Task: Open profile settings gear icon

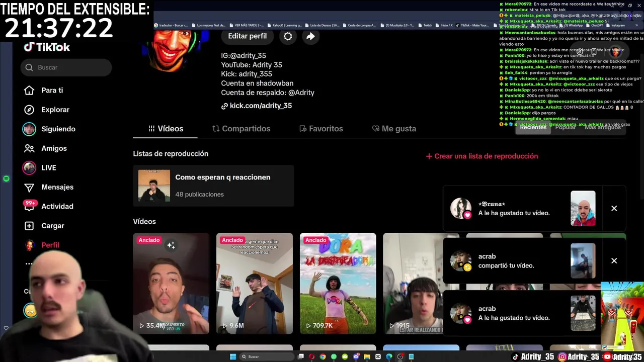Action: click(x=288, y=36)
